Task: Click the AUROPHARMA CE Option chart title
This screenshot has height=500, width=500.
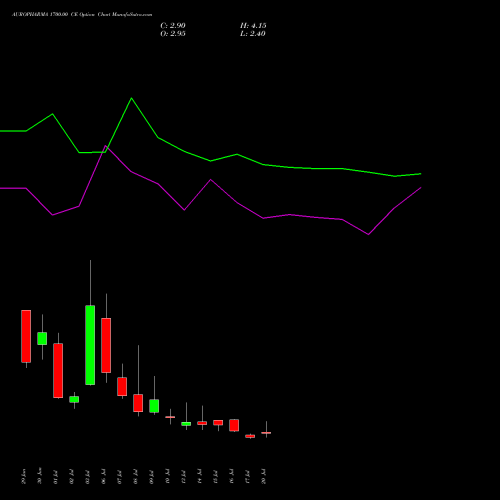Action: pos(82,15)
